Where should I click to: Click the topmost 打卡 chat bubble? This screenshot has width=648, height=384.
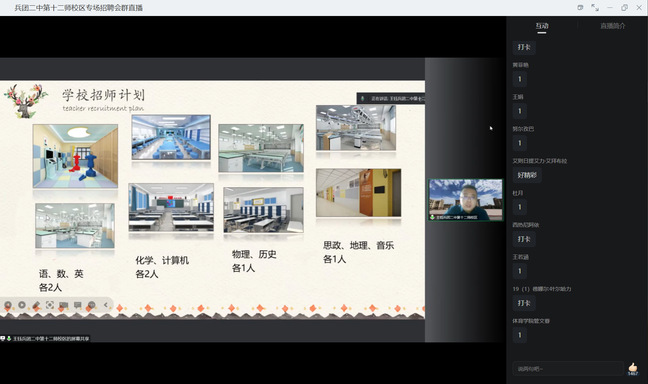pos(524,47)
